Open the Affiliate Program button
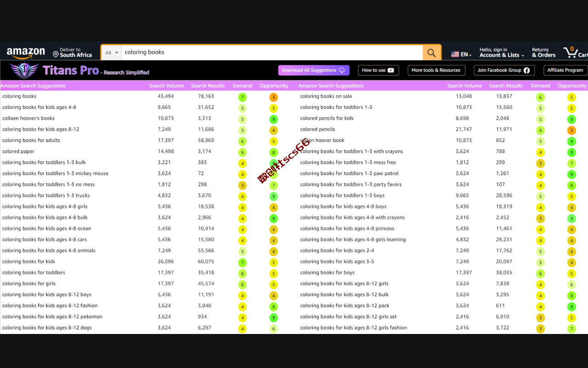The height and width of the screenshot is (368, 588). pos(565,70)
